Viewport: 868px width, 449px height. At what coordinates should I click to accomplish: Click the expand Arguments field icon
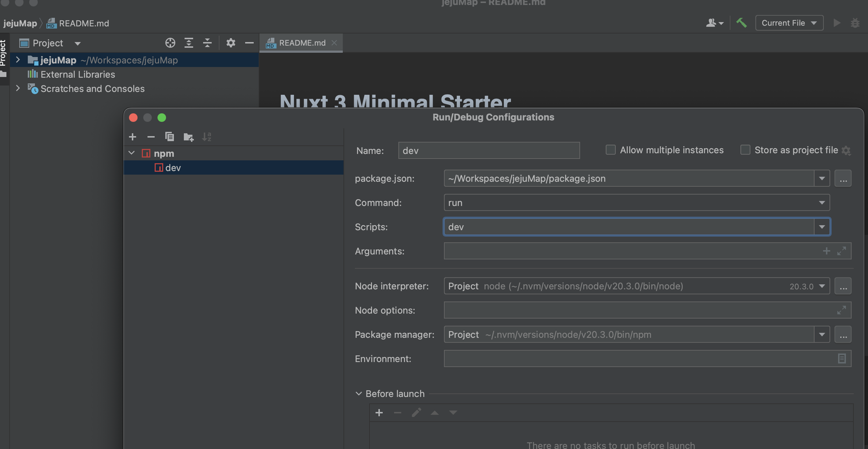pyautogui.click(x=842, y=251)
